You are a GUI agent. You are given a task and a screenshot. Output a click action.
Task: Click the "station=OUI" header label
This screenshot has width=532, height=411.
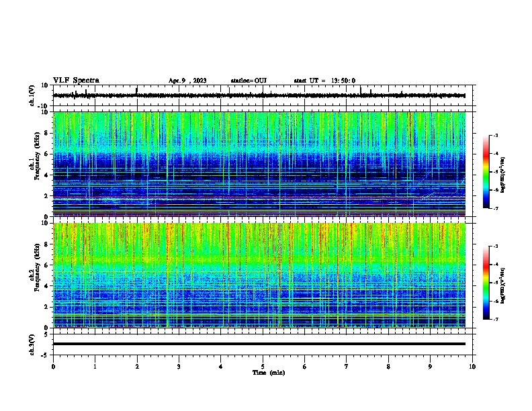coord(249,81)
